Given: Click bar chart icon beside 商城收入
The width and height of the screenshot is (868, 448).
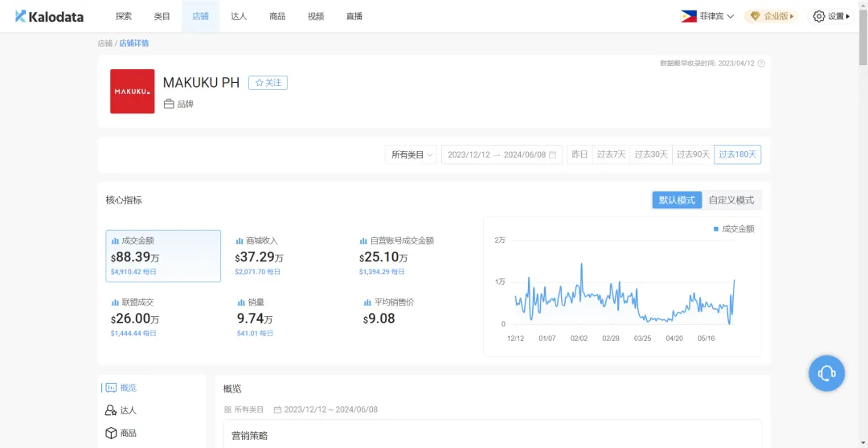Looking at the screenshot, I should point(240,240).
